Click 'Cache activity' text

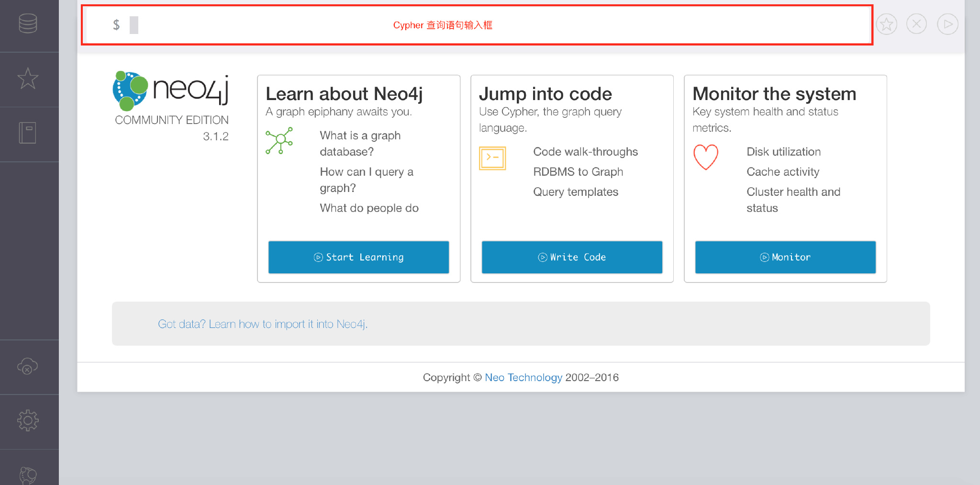783,172
